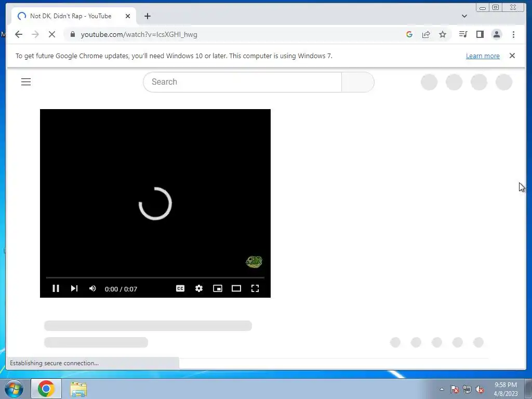Open Windows Start menu
Screen dimensions: 532x399
[x=14, y=389]
